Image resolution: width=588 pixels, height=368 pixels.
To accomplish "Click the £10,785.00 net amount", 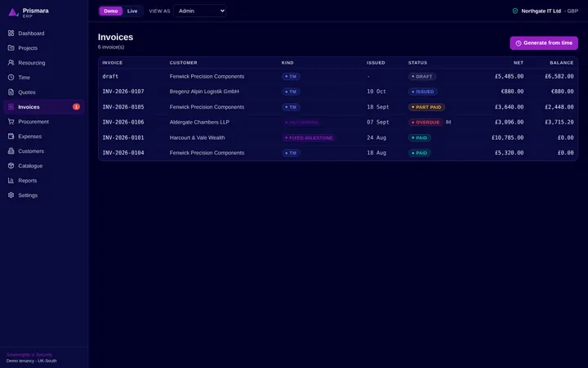I will [507, 137].
